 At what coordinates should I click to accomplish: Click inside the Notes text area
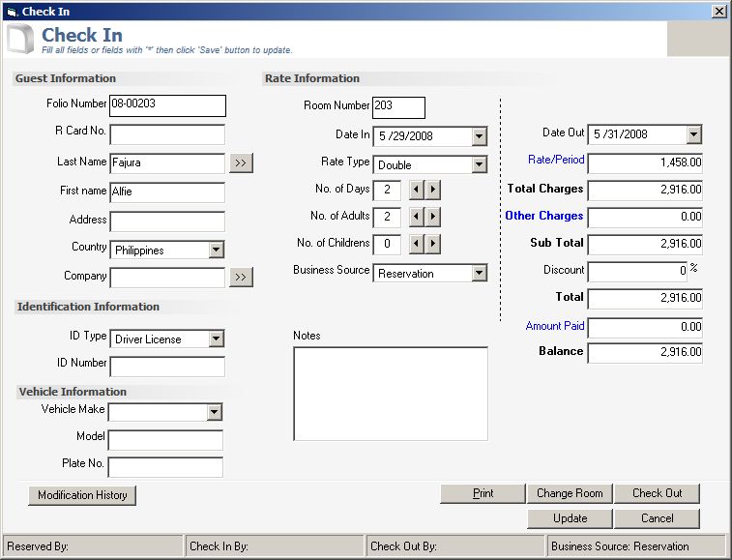(x=390, y=394)
